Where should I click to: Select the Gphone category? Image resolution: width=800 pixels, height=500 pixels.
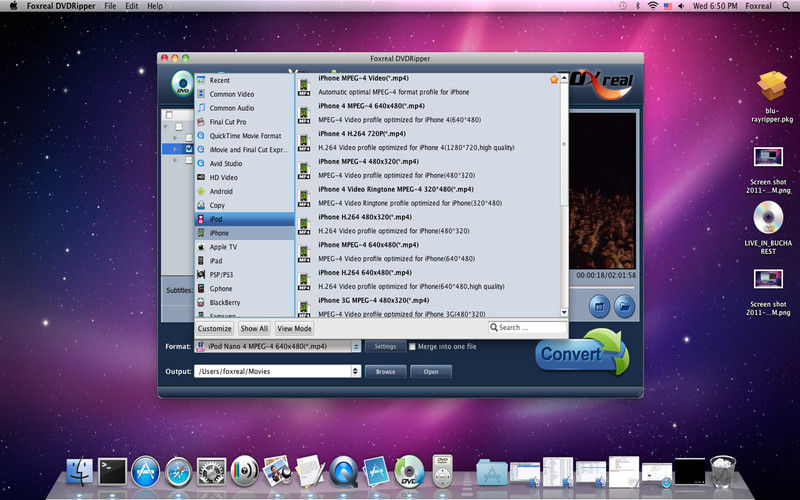pos(244,289)
